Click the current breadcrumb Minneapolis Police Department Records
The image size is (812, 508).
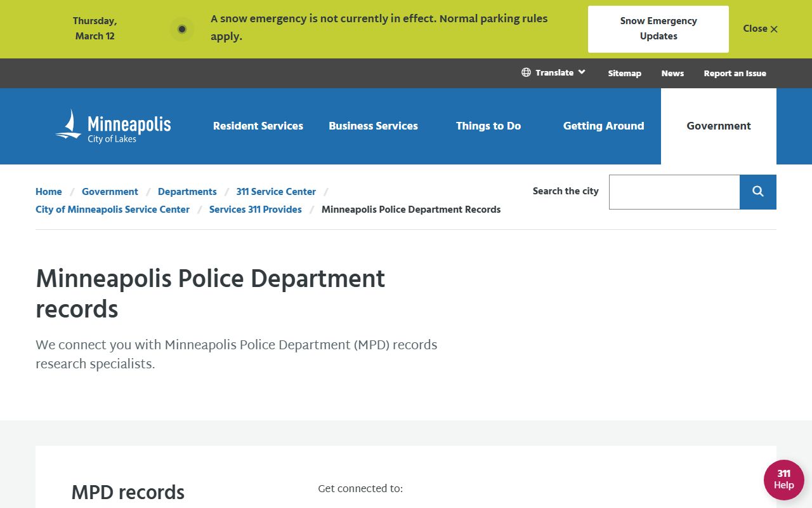click(411, 210)
